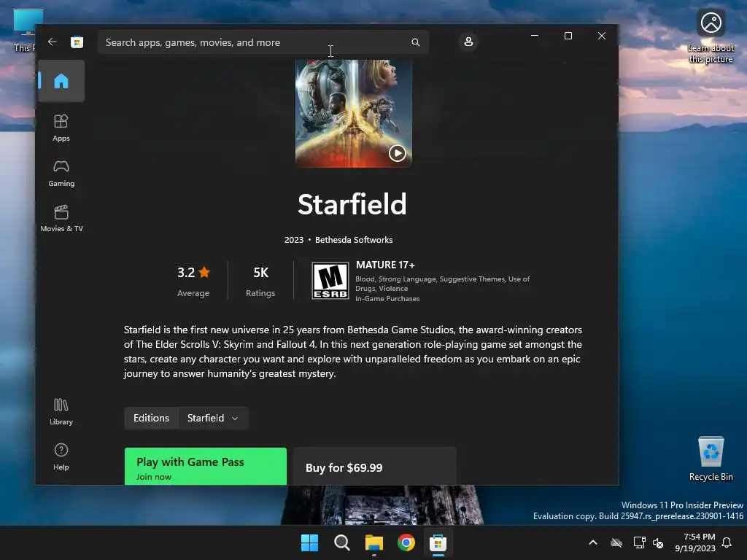Click the 5K Ratings count
The width and height of the screenshot is (747, 560).
coord(260,281)
